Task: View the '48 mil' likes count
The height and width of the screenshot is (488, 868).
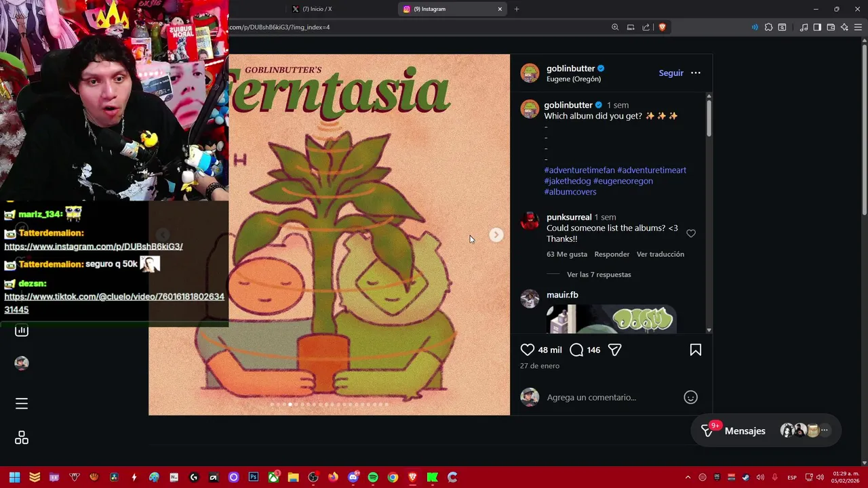Action: coord(550,350)
